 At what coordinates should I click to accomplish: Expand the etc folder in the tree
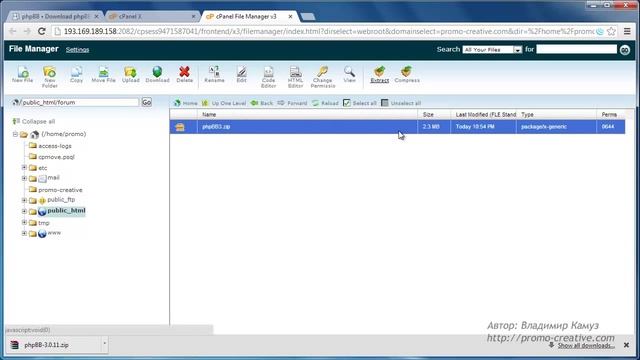[24, 167]
